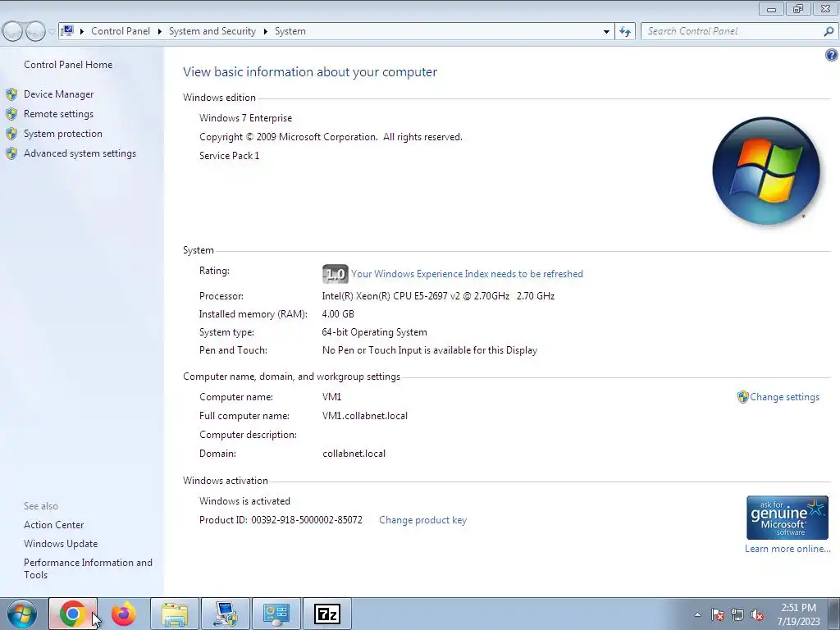
Task: Click the 64-bit Operating System value
Action: (374, 332)
